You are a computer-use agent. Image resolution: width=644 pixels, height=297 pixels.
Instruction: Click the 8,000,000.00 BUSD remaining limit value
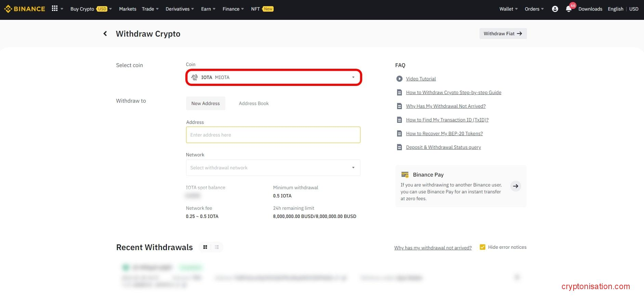tap(314, 216)
